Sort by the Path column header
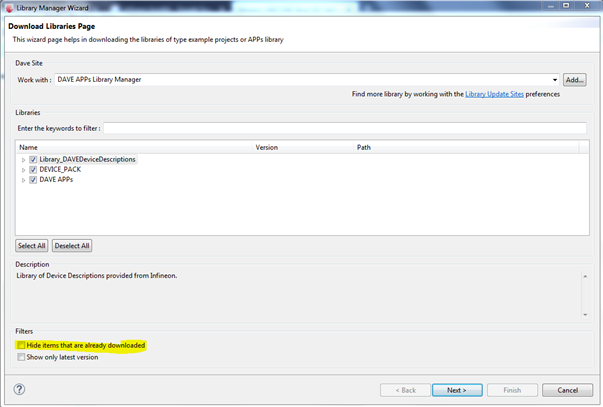Viewport: 603px width, 407px height. tap(466, 147)
